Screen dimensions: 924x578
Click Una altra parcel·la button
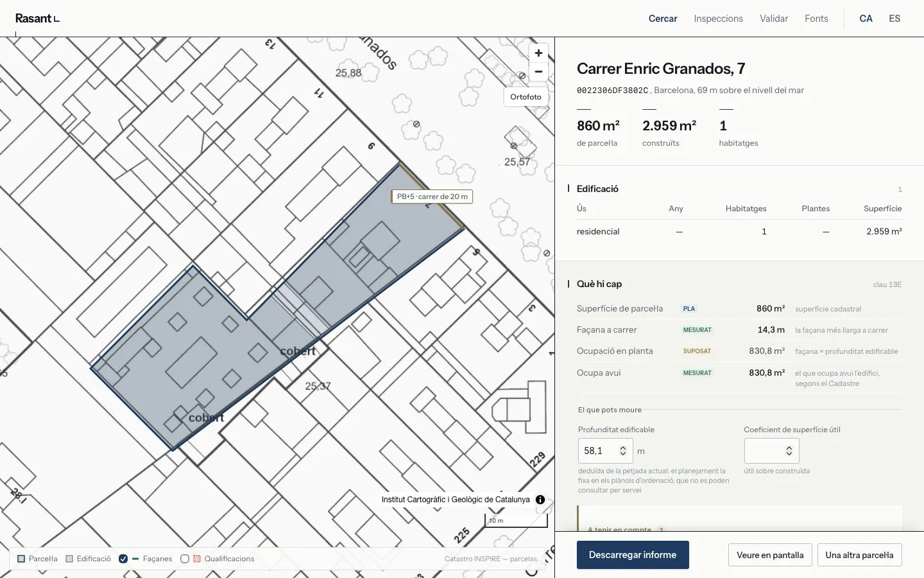(859, 555)
